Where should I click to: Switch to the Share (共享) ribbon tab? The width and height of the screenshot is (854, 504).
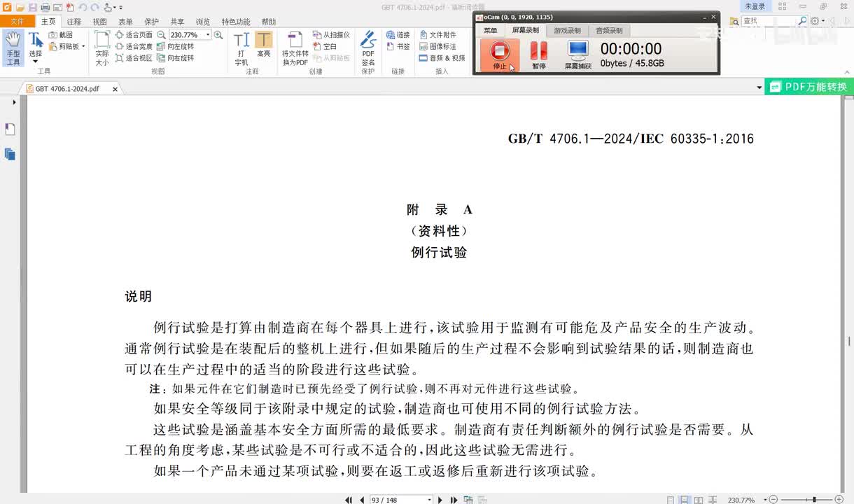point(177,22)
